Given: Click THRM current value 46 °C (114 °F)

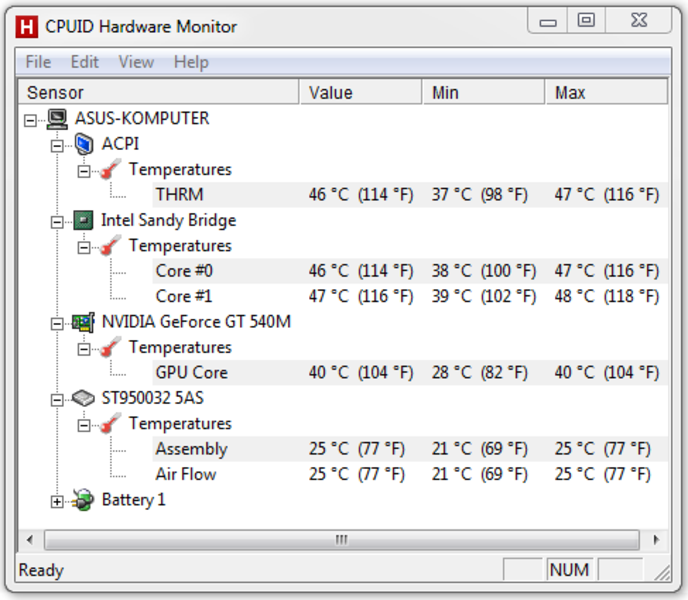Looking at the screenshot, I should tap(361, 195).
